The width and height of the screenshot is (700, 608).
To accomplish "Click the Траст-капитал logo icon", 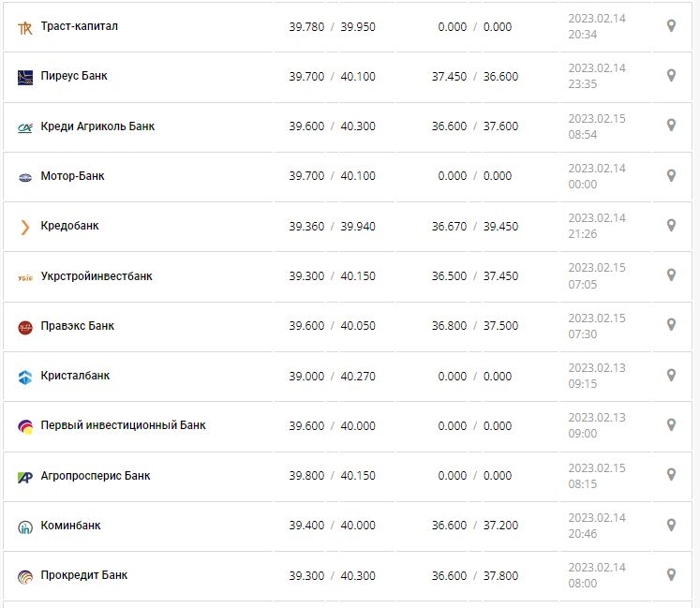I will click(25, 27).
